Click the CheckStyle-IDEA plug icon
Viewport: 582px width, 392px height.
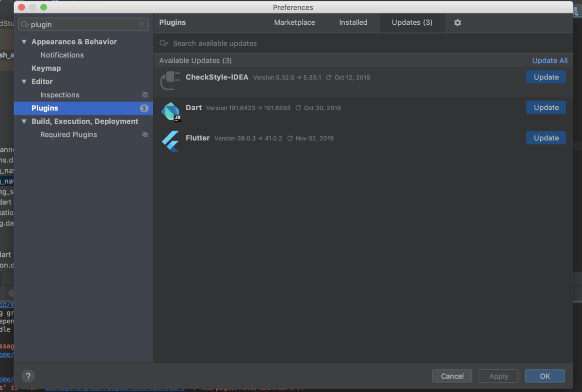click(170, 81)
